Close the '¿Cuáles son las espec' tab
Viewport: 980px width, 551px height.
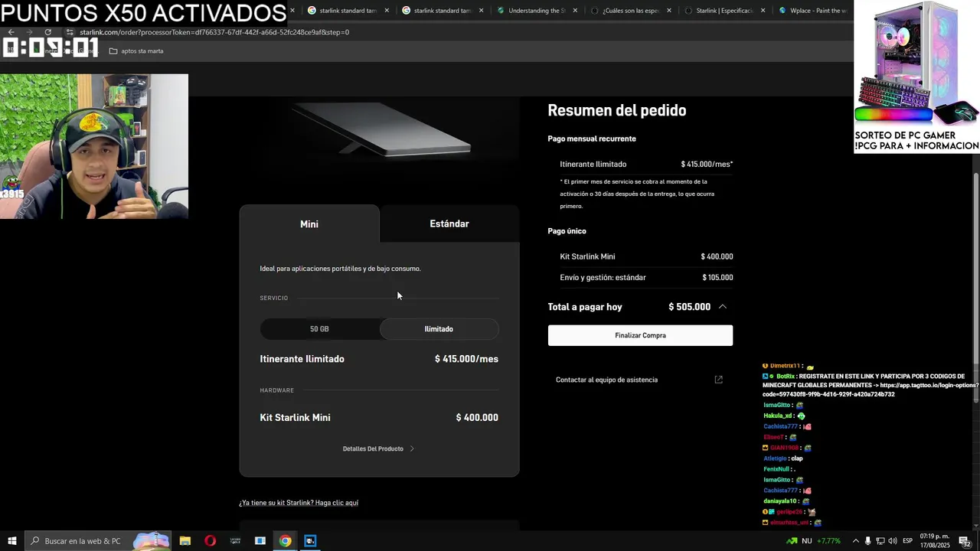(x=668, y=11)
